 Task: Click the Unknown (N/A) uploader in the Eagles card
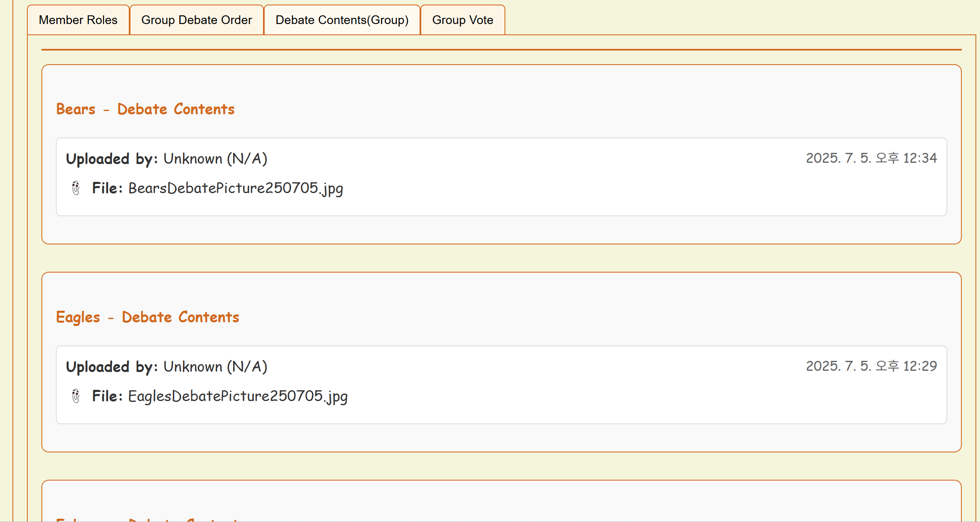[x=215, y=367]
